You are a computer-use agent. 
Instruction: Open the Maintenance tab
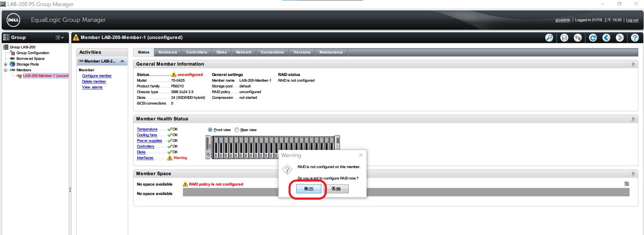tap(331, 52)
